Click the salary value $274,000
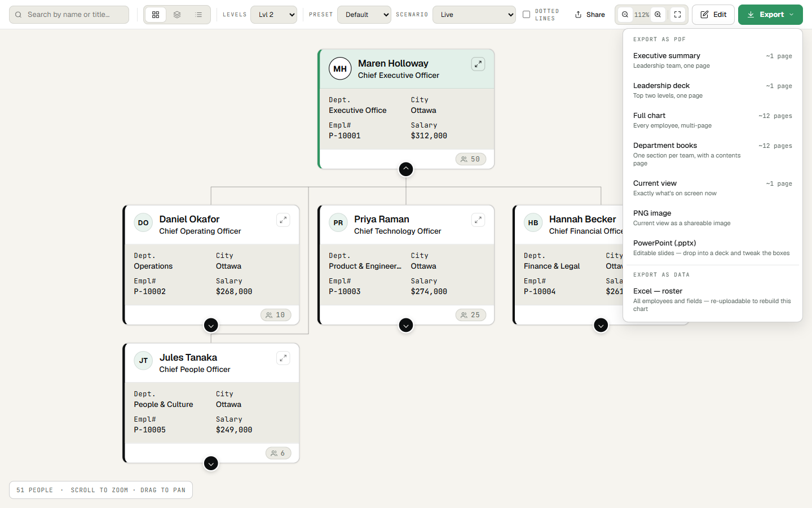This screenshot has height=508, width=812. [429, 292]
